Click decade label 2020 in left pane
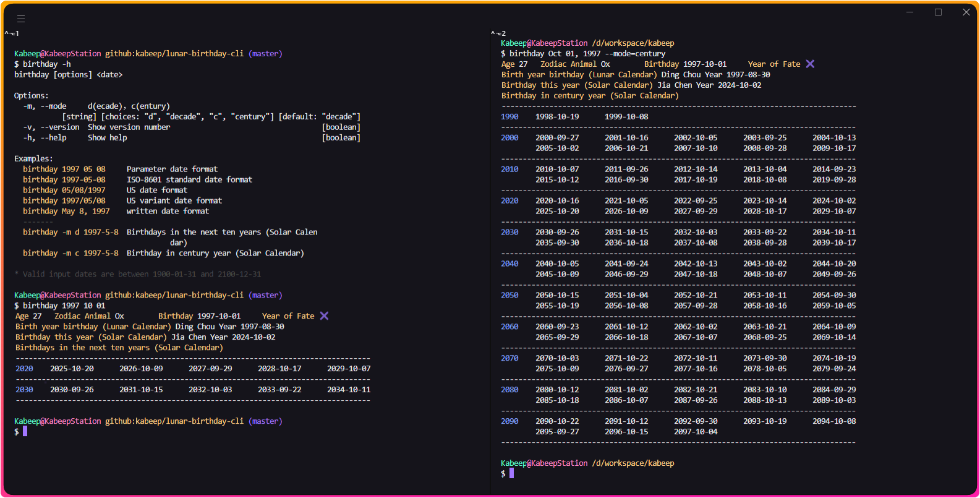The width and height of the screenshot is (980, 498). point(24,369)
